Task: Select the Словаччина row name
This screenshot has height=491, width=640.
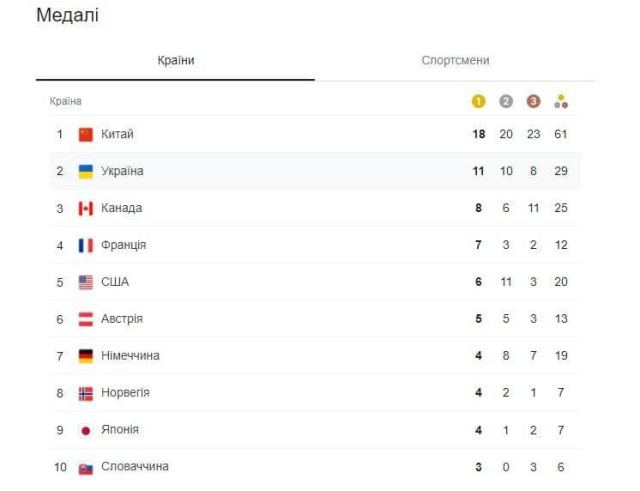Action: (135, 467)
